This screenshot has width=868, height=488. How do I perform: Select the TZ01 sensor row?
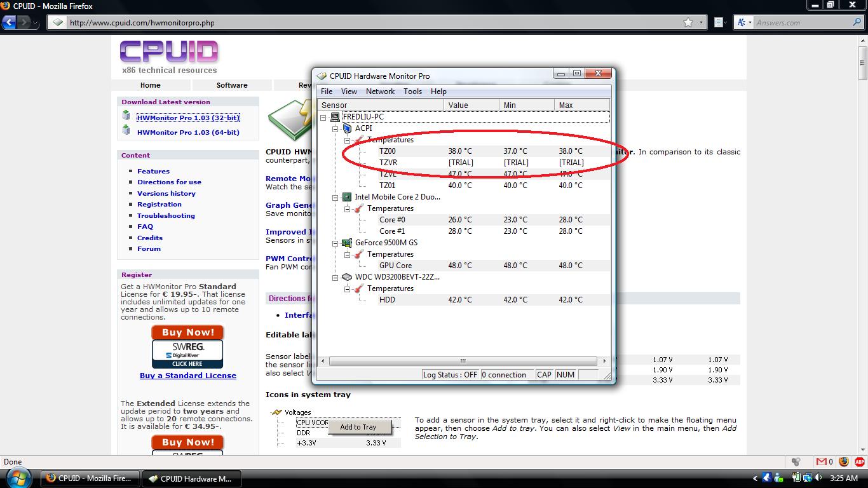(x=494, y=186)
